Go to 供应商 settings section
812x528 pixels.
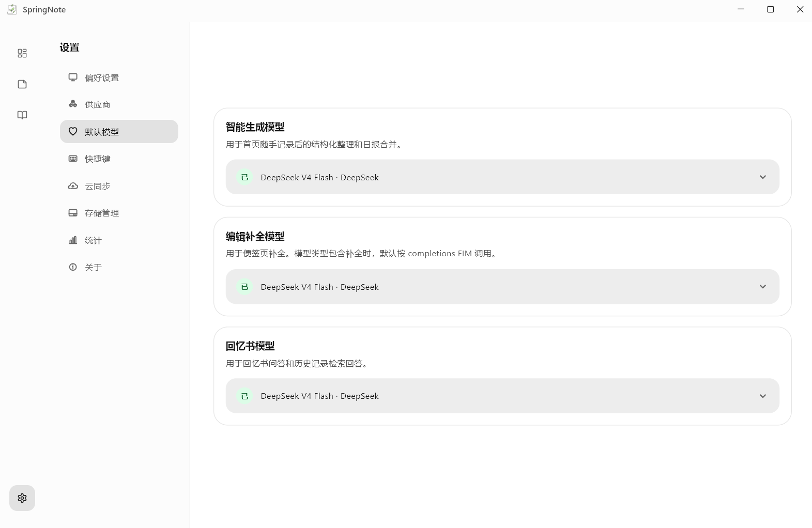click(119, 104)
